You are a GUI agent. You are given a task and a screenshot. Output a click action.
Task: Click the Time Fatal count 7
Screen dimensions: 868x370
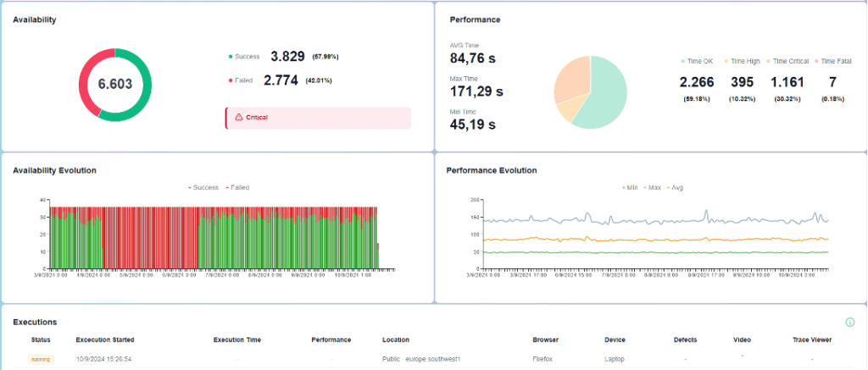pyautogui.click(x=832, y=82)
